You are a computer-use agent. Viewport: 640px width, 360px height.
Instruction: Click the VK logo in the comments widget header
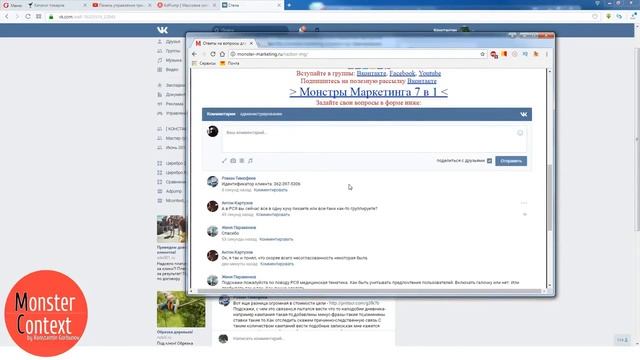click(x=524, y=114)
